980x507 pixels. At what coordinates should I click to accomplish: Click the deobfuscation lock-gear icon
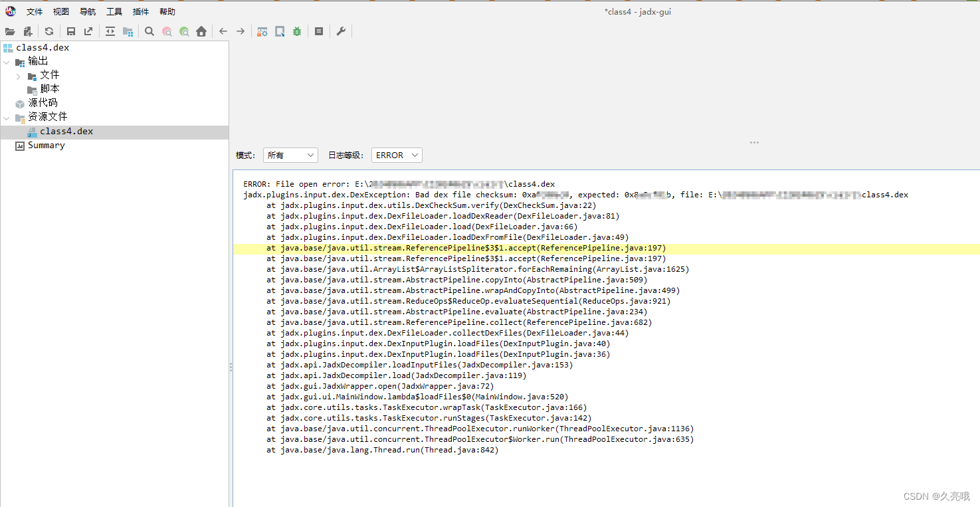point(262,31)
